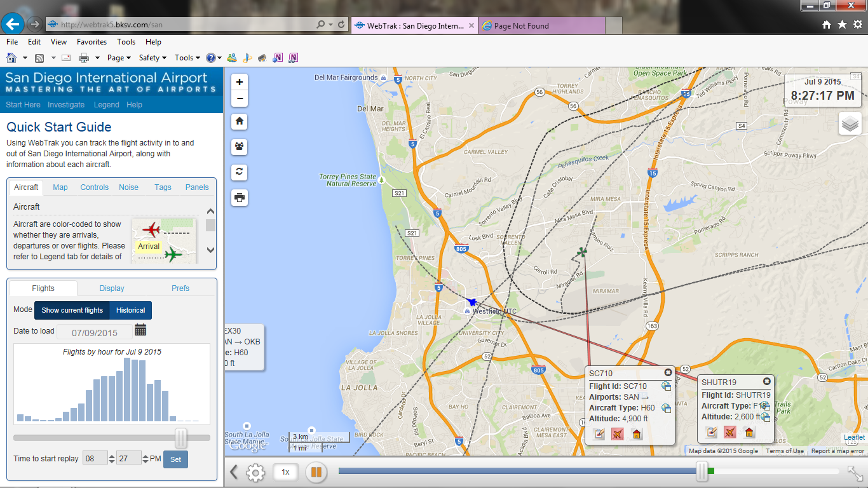Click the browser Print toolbar icon
Screen dimensions: 868x488
pos(83,57)
